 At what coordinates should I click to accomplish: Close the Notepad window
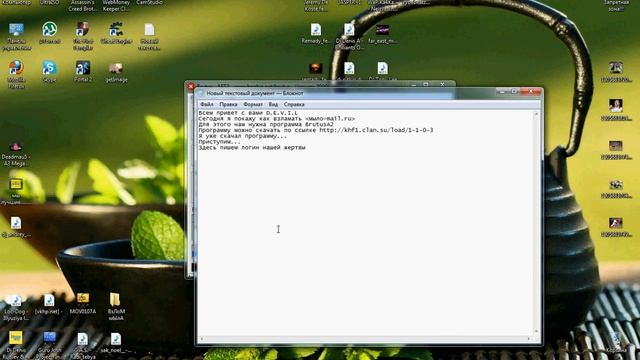[530, 92]
